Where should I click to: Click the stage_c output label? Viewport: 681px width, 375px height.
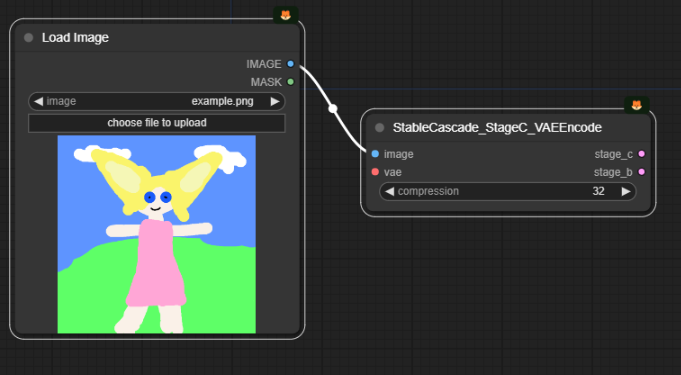coord(614,154)
